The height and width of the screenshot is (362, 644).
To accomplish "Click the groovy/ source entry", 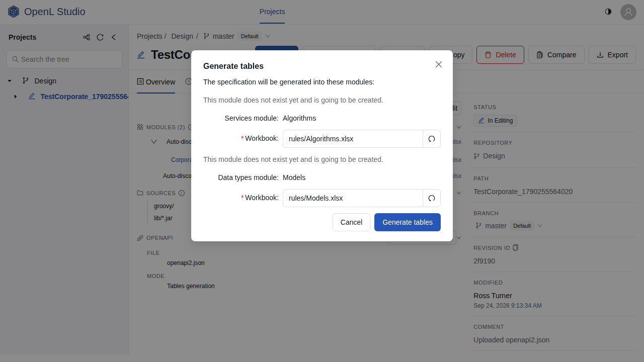I will pos(164,206).
